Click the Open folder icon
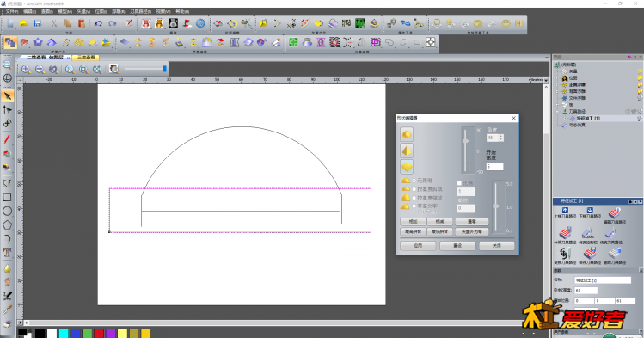Viewport: 644px width, 338px height. coord(23,23)
